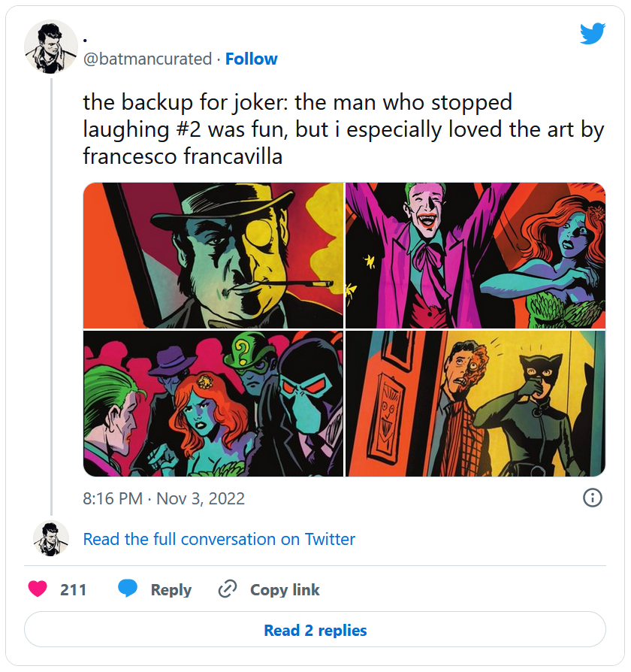Click the Reply text label
631x672 pixels.
point(171,590)
